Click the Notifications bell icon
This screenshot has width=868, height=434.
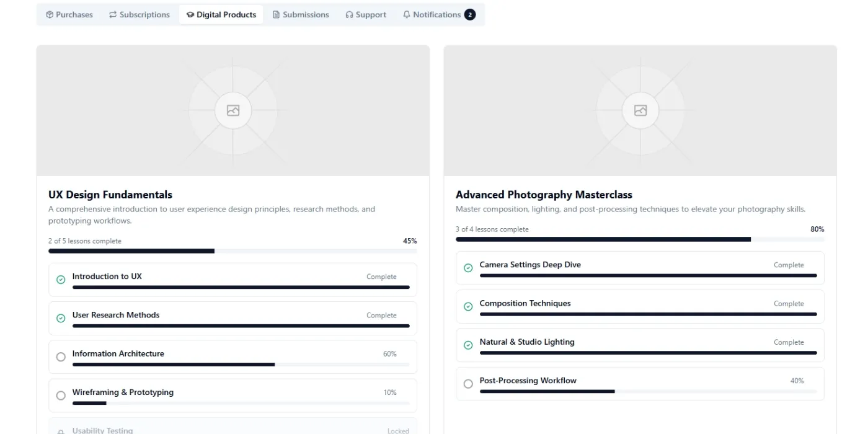(407, 15)
